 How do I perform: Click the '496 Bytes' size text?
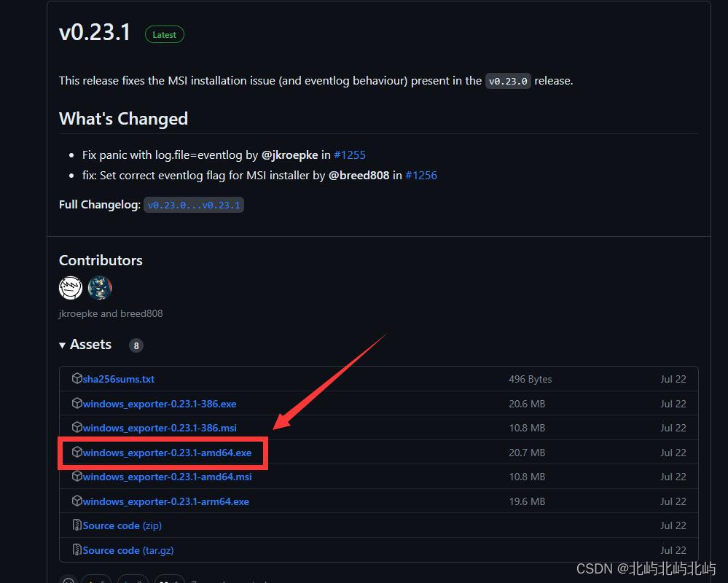(531, 379)
